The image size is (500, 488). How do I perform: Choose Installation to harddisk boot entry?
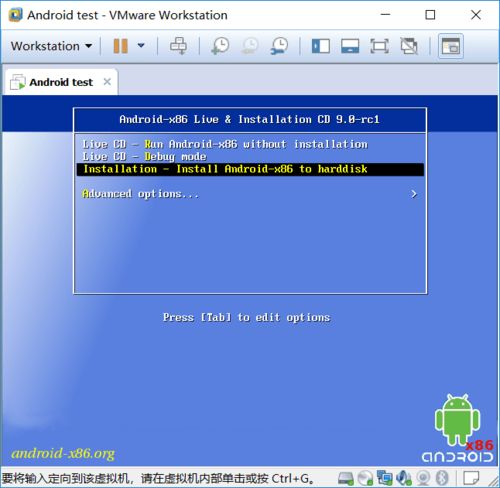tap(250, 169)
